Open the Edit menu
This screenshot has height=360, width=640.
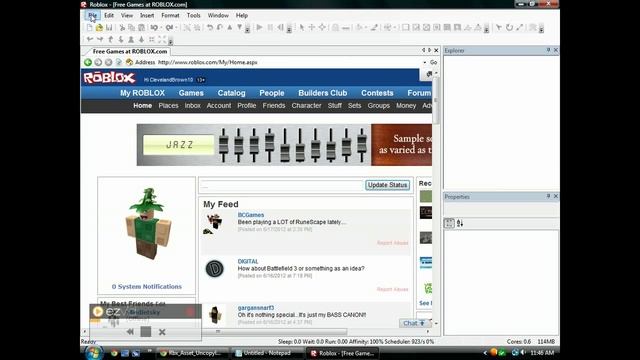(x=109, y=16)
